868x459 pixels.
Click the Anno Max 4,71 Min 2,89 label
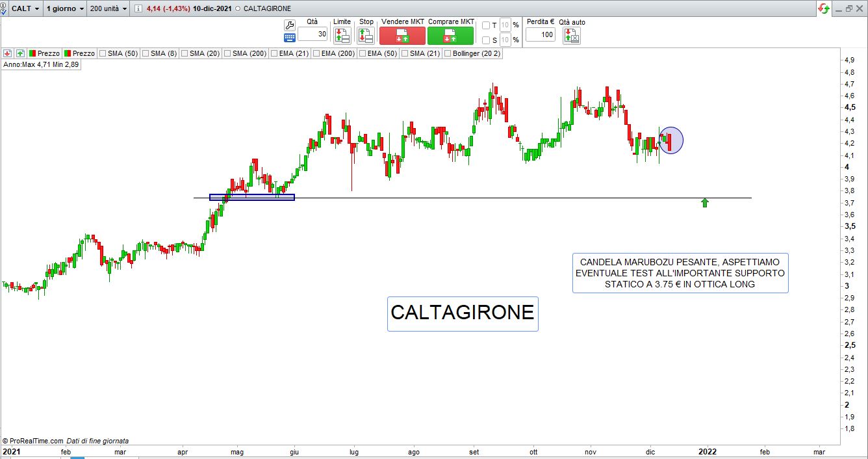pyautogui.click(x=40, y=65)
